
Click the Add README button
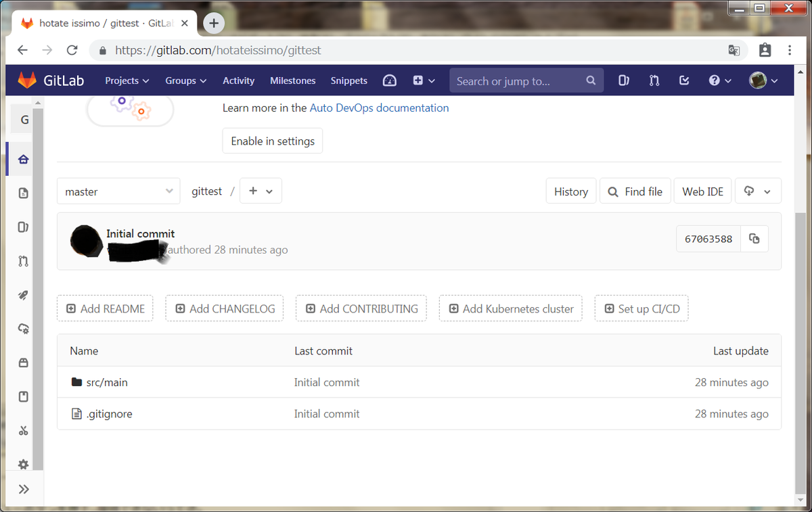pyautogui.click(x=105, y=308)
